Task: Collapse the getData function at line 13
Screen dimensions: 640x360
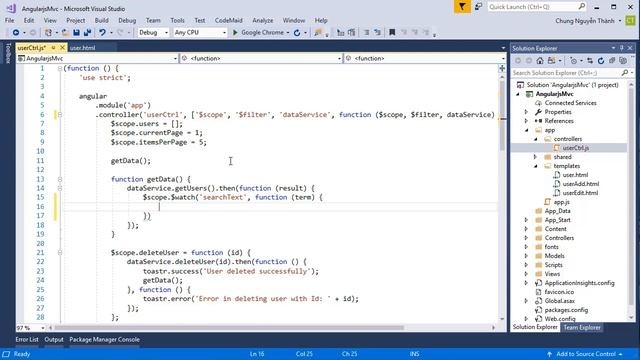Action: (x=60, y=179)
